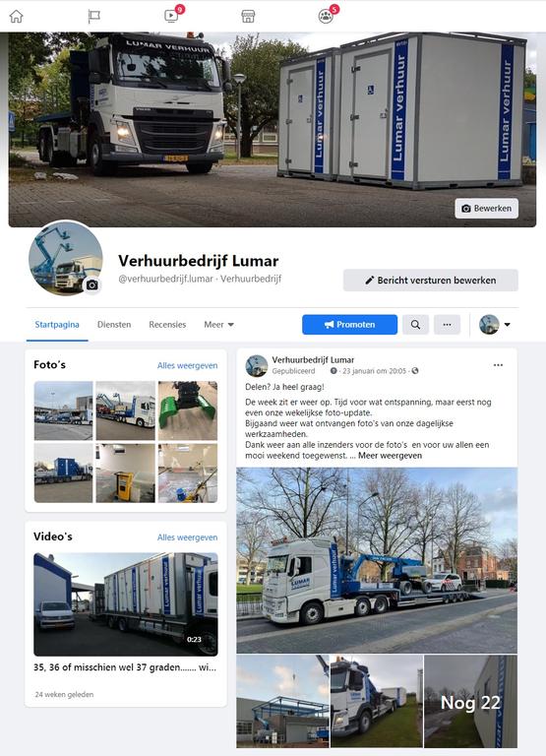The height and width of the screenshot is (756, 546).
Task: Open the Pages flag icon
Action: (94, 17)
